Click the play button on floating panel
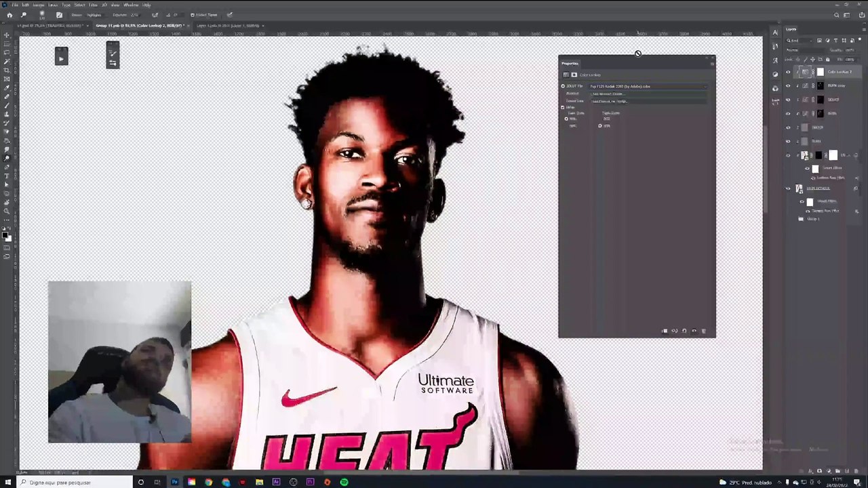Screen dimensions: 868x488 (x=61, y=59)
